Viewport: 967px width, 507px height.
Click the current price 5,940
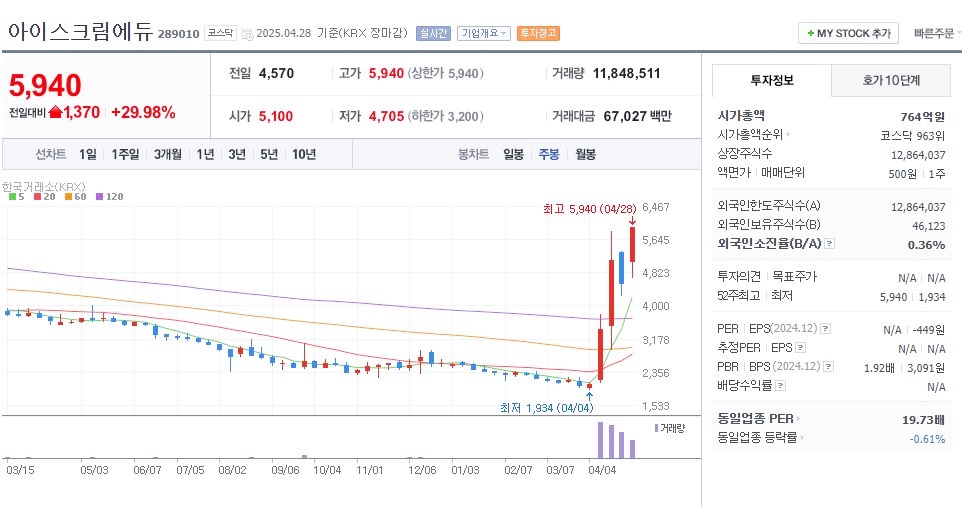(x=45, y=85)
